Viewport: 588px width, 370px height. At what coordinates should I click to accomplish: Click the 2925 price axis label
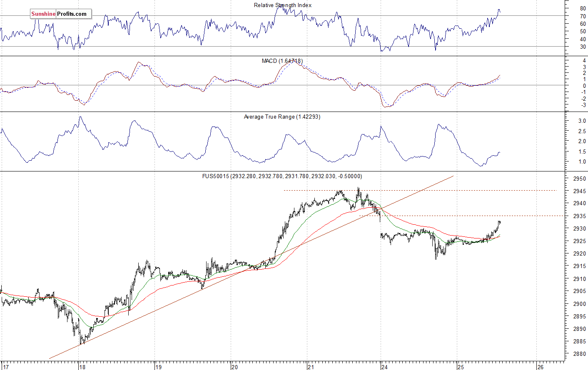point(580,241)
